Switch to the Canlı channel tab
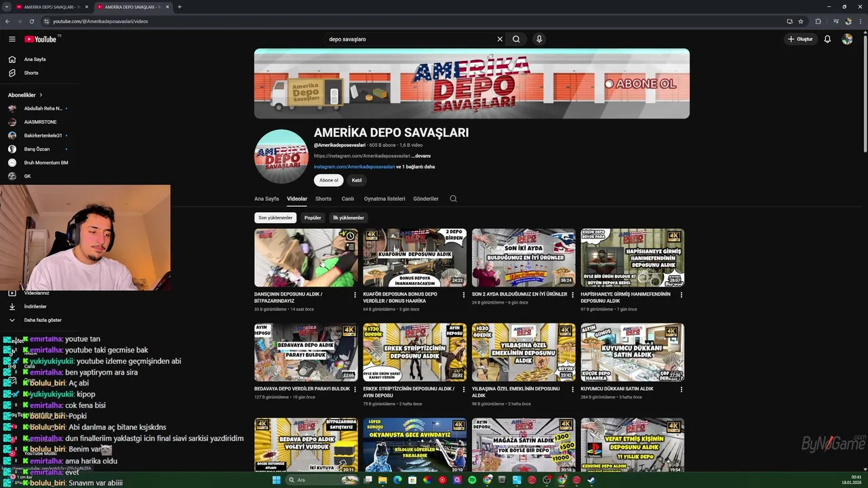868x488 pixels. coord(348,199)
